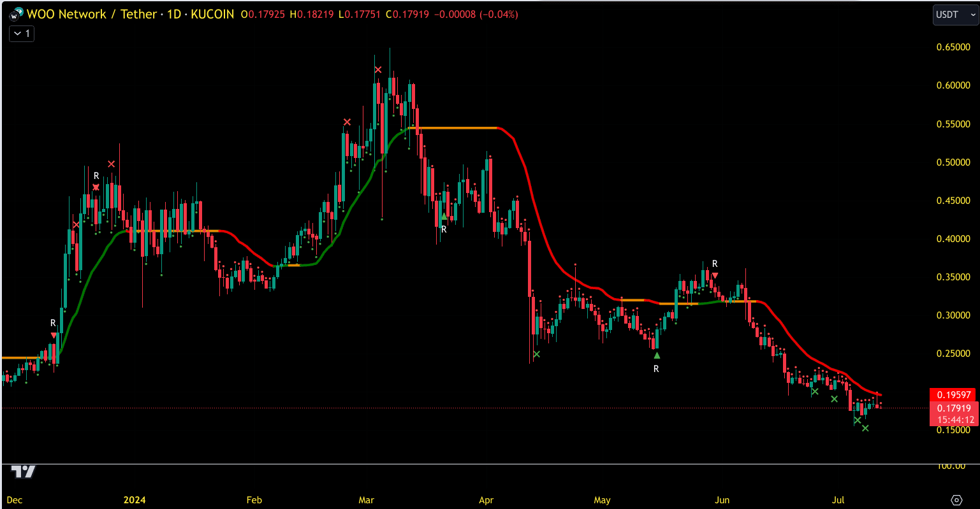Click the 0.35000 price axis label
The image size is (980, 509).
953,277
